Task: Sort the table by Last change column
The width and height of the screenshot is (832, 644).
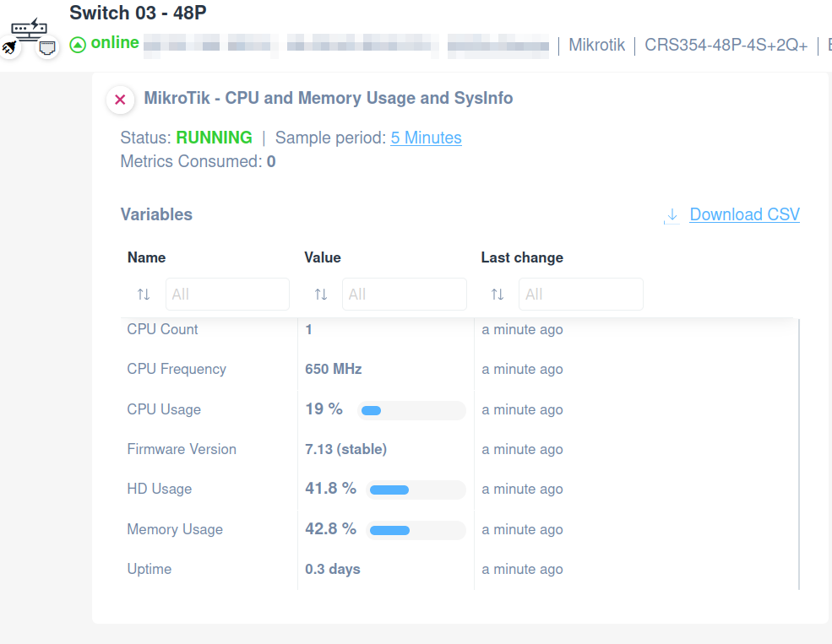Action: click(498, 295)
